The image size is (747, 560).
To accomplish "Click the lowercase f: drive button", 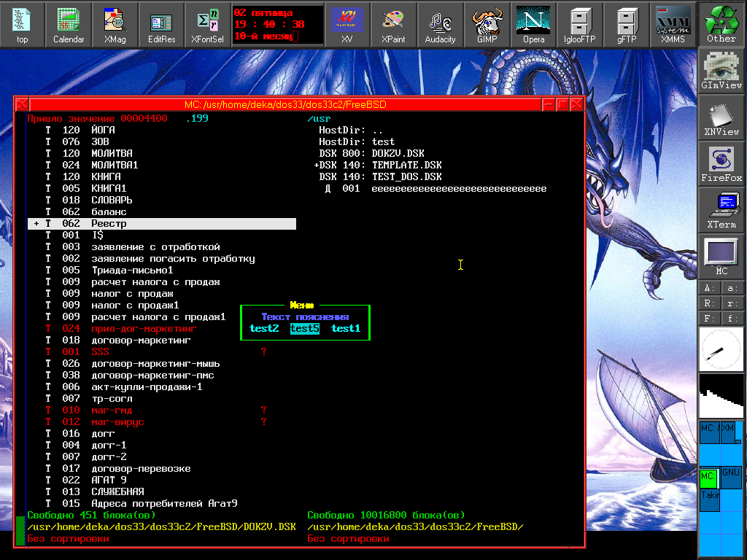I will pyautogui.click(x=733, y=319).
